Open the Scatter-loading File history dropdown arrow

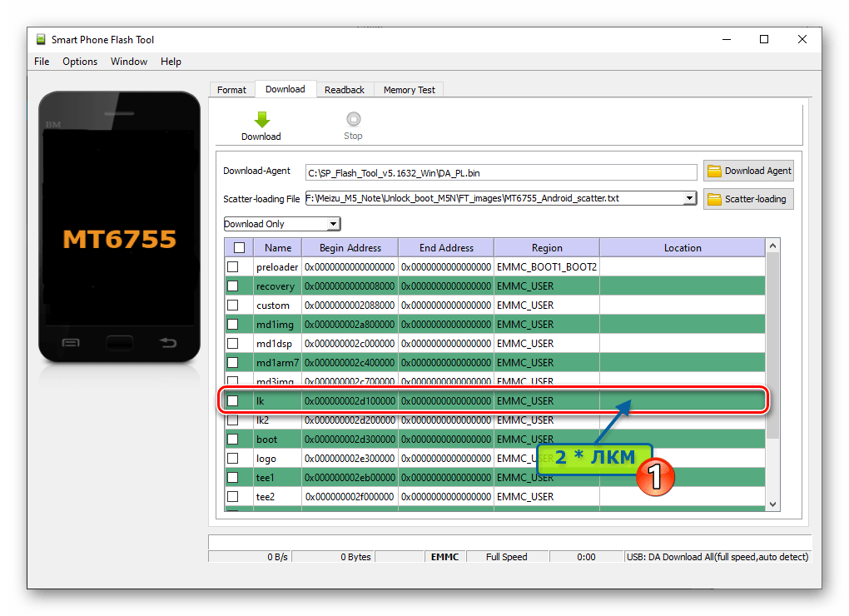(x=690, y=199)
